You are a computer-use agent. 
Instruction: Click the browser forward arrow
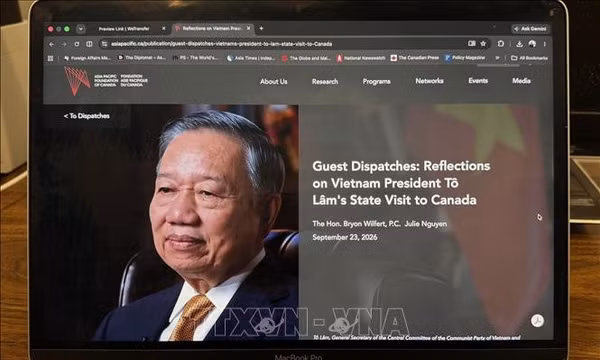click(64, 44)
